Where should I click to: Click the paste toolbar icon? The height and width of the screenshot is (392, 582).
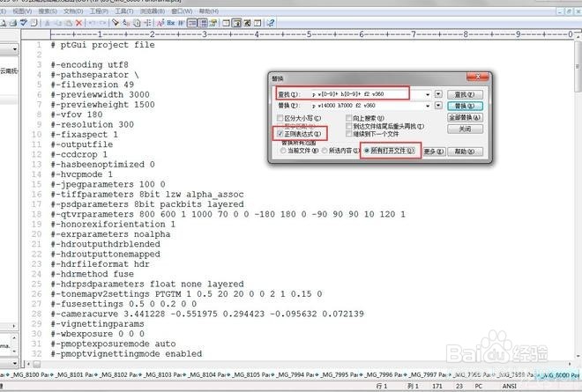(x=69, y=23)
